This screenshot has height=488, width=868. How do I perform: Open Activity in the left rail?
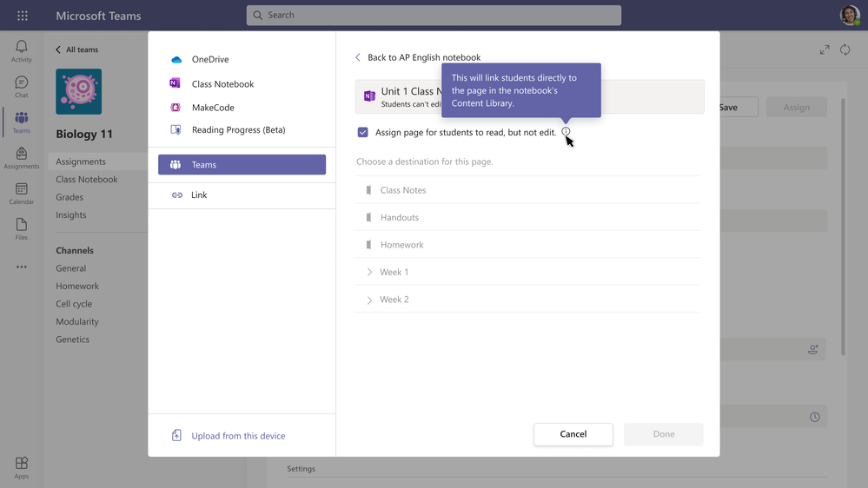22,51
